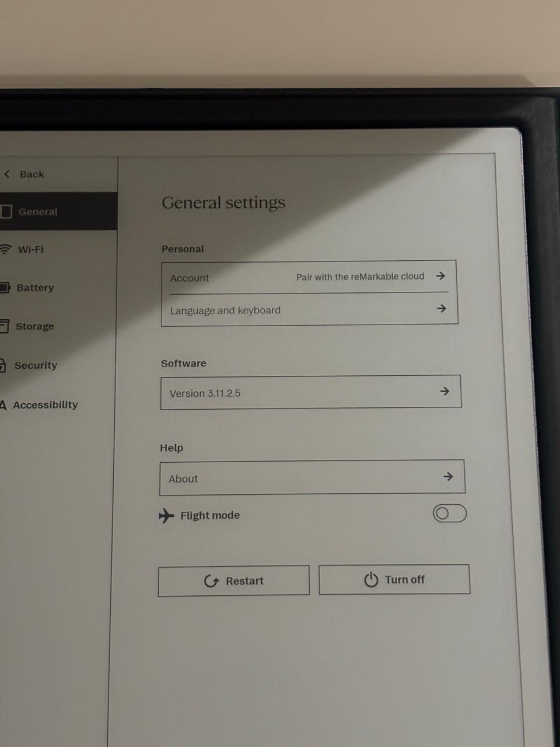560x747 pixels.
Task: Select the General settings tab
Action: [x=58, y=211]
